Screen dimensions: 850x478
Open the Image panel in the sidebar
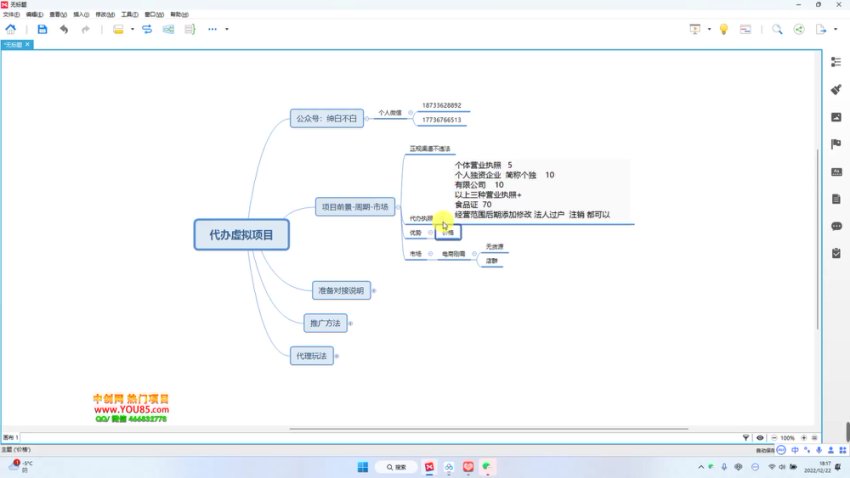[x=836, y=117]
